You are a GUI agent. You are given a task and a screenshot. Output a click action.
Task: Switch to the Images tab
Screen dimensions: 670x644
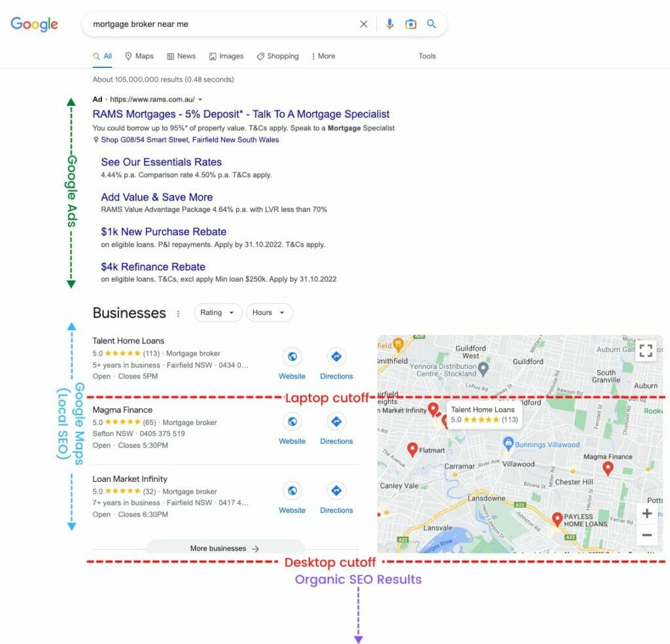226,56
